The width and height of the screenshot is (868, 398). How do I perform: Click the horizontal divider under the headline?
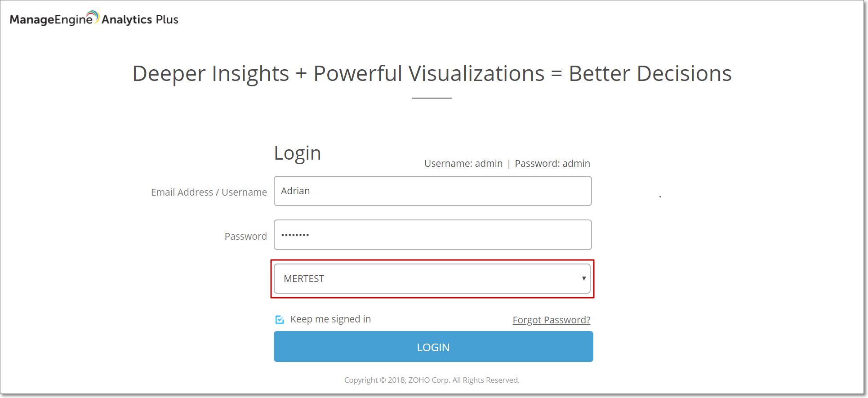[432, 98]
